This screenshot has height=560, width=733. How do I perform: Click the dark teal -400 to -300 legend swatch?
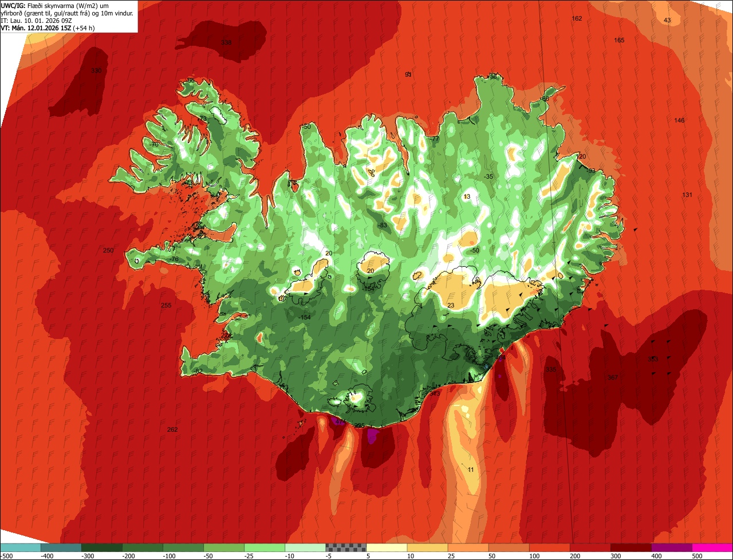pos(61,547)
